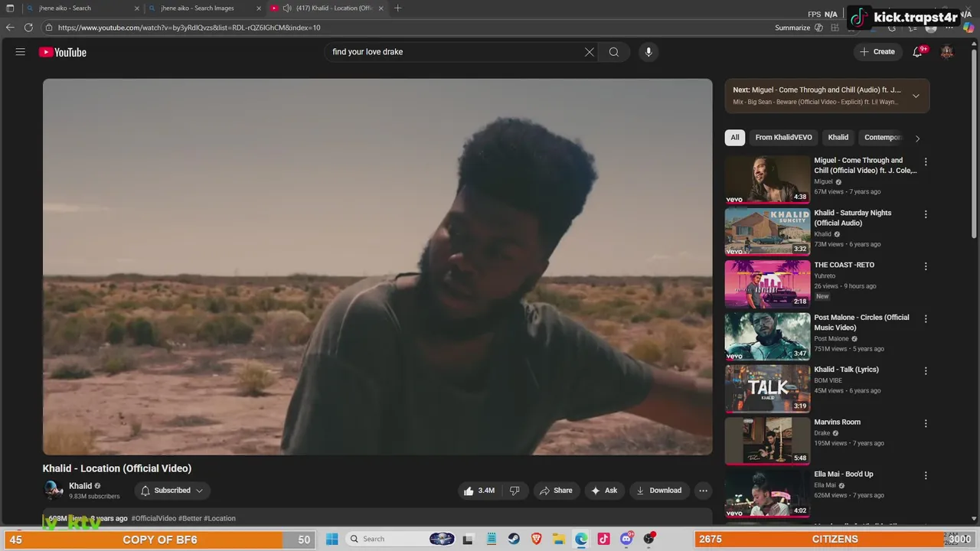
Task: Expand the Next up playlist panel
Action: (x=916, y=96)
